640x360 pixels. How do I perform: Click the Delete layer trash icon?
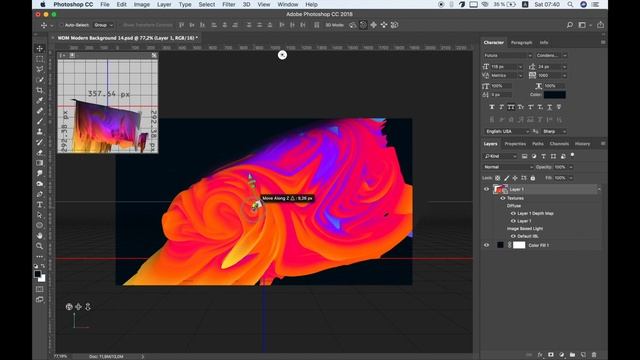[594, 355]
